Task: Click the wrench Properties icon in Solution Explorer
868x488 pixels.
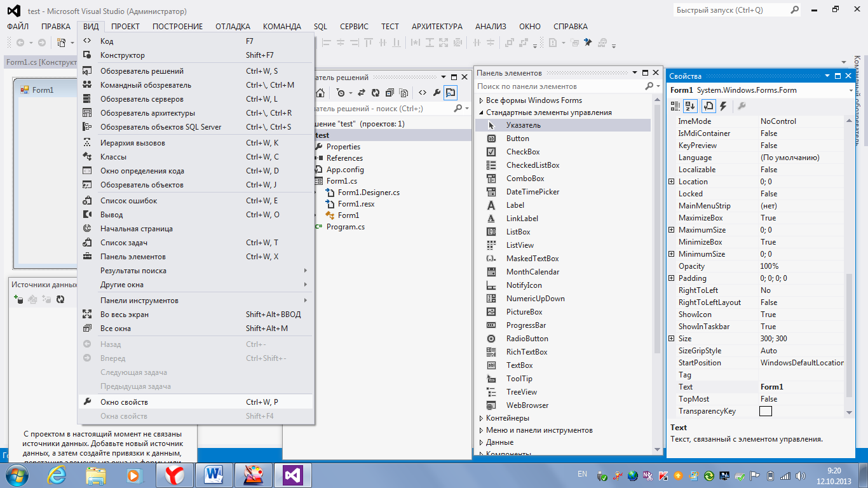Action: pos(437,93)
